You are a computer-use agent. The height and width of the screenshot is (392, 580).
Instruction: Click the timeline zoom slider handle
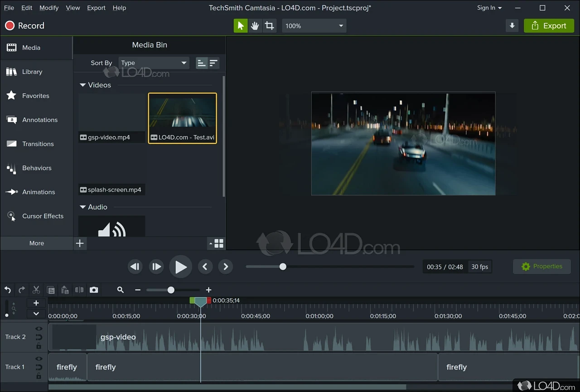pyautogui.click(x=171, y=290)
